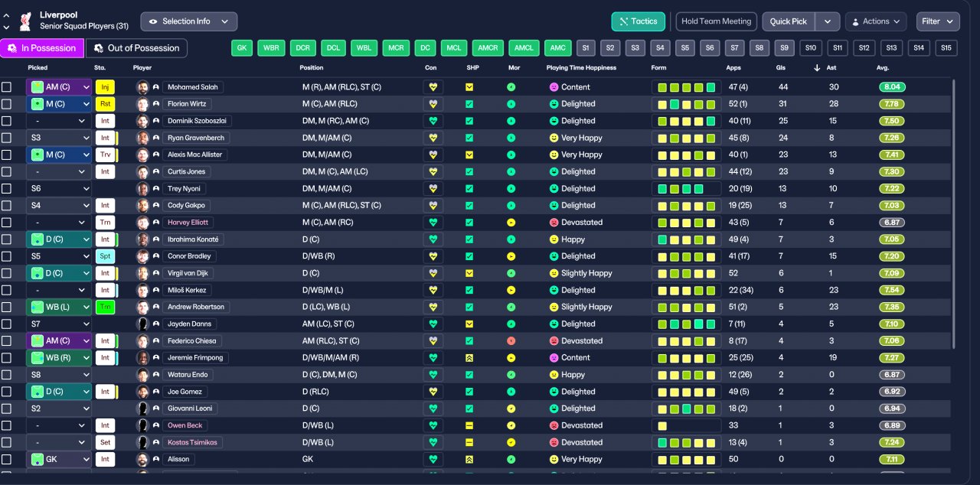Click Conor Bradley's Spt status badge

click(105, 256)
